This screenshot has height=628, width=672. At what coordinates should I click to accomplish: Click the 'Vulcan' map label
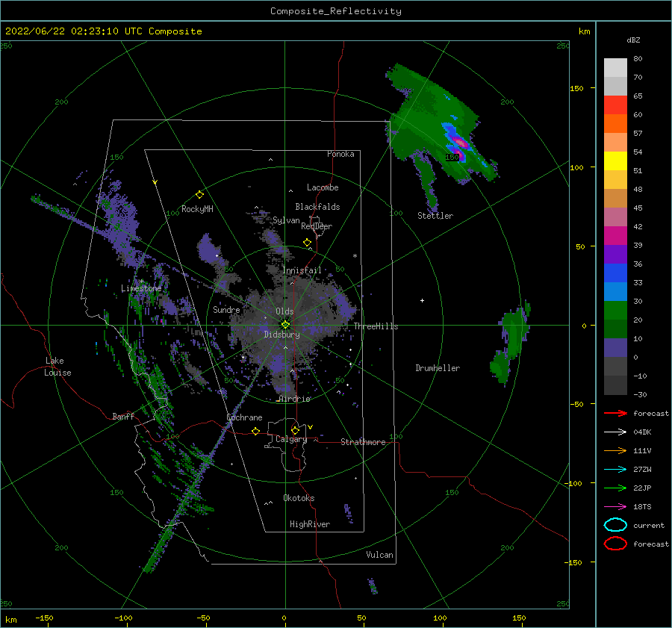[x=379, y=555]
